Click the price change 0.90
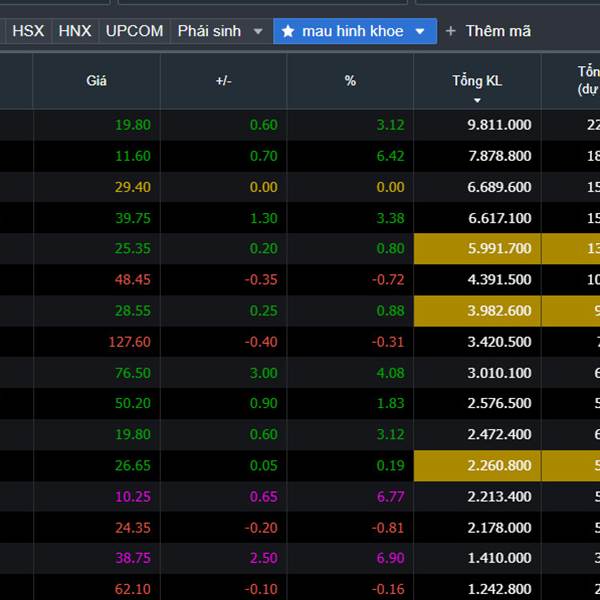Viewport: 600px width, 600px height. (x=264, y=403)
